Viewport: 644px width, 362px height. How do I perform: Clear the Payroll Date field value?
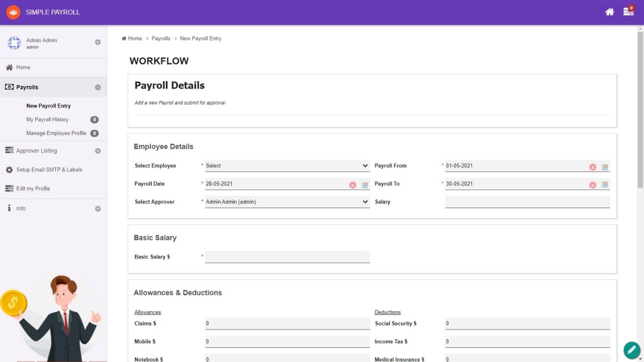pos(353,185)
